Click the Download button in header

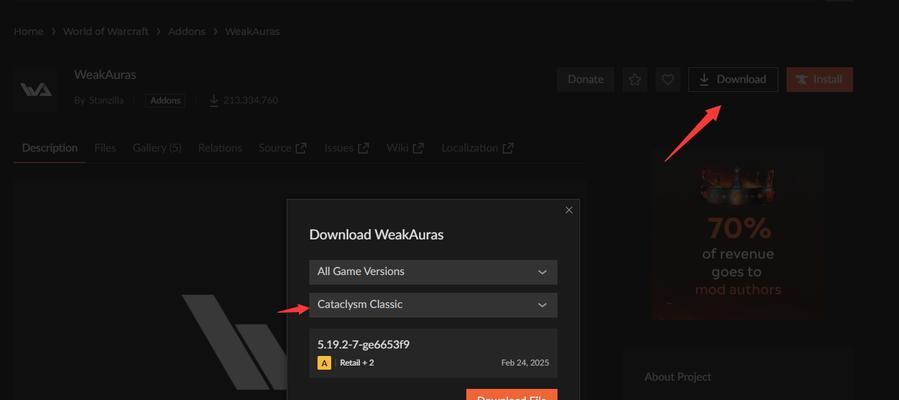(x=733, y=80)
